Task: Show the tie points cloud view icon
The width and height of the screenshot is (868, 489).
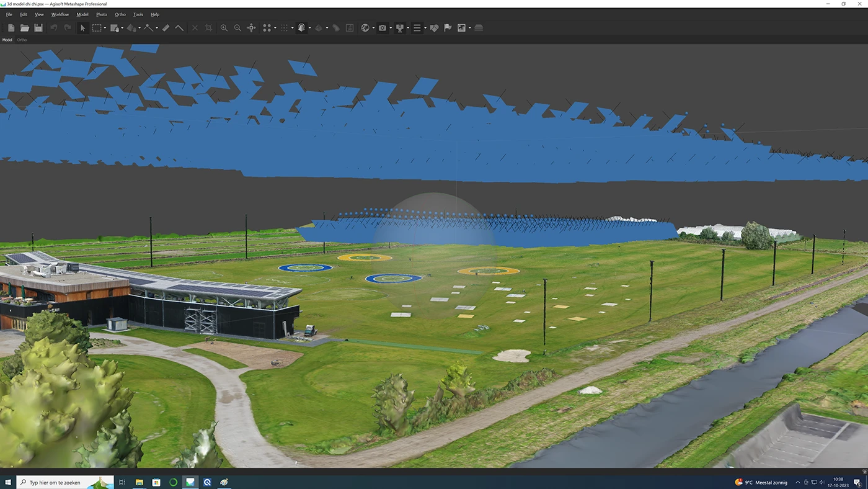Action: pos(267,28)
